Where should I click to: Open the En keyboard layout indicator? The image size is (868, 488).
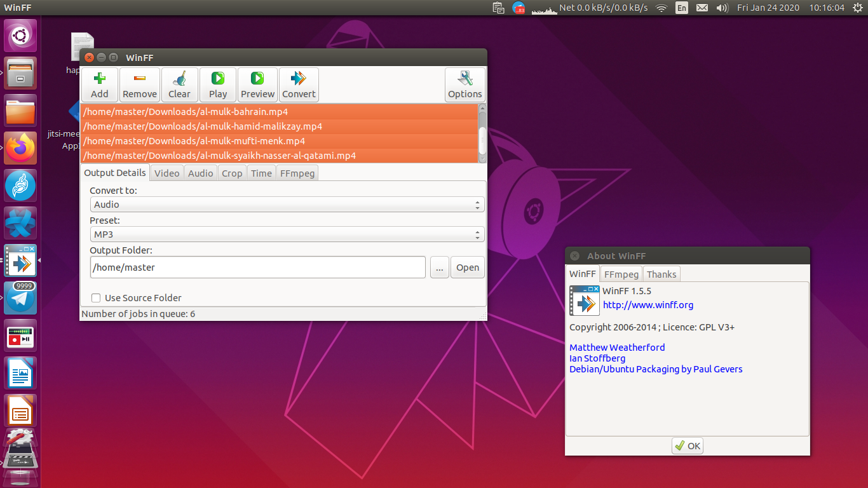[682, 8]
